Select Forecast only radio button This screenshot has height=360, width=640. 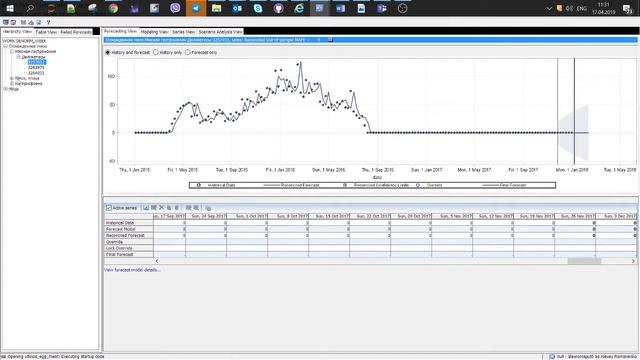click(x=188, y=52)
